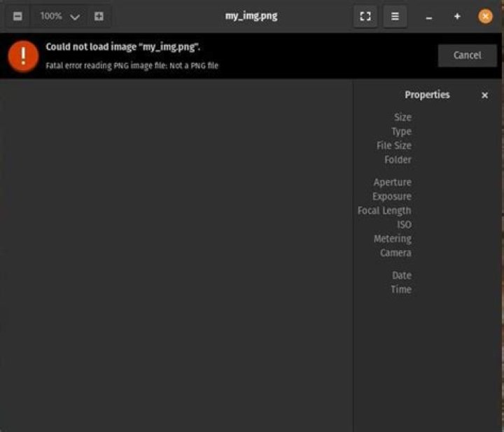Viewport: 504px width, 432px height.
Task: Click the Type property label
Action: pos(402,132)
